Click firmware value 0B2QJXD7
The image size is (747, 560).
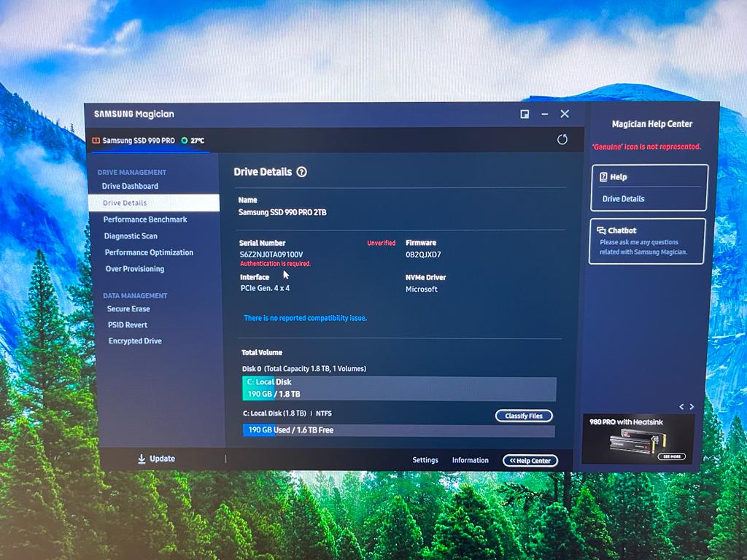point(423,254)
